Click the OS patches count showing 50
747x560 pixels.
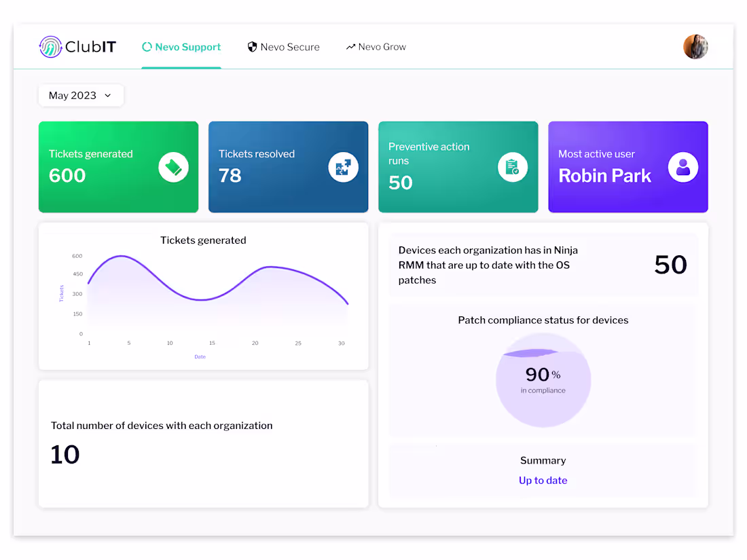point(670,265)
